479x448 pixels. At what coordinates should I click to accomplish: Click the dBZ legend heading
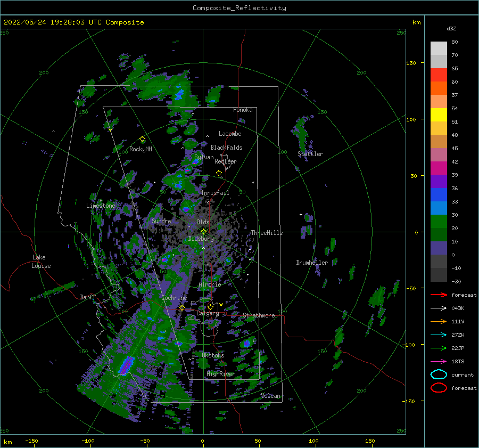tap(451, 28)
